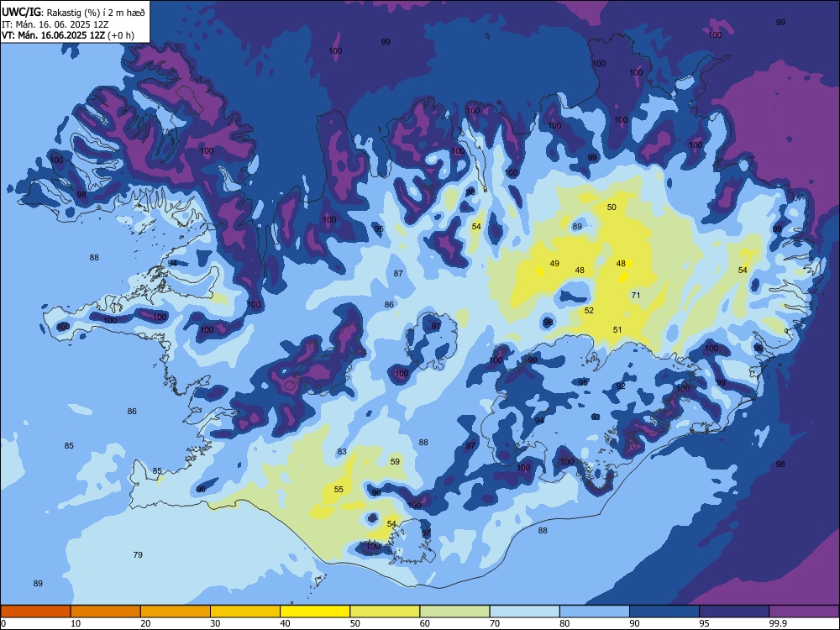840x630 pixels.
Task: Click the legend tick label '90'
Action: pos(634,623)
